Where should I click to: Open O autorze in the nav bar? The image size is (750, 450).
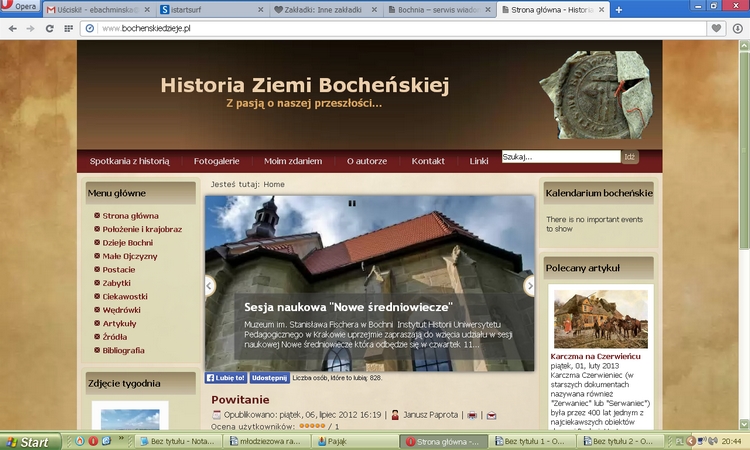[367, 161]
